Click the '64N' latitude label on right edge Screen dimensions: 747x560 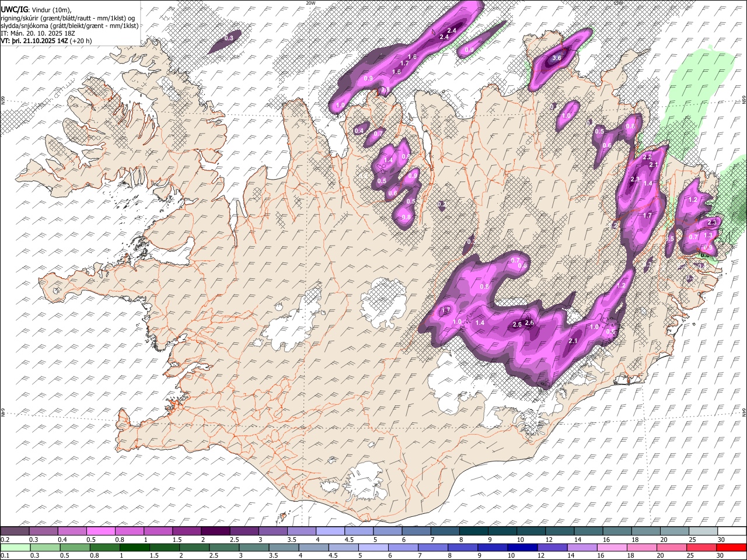click(x=744, y=411)
